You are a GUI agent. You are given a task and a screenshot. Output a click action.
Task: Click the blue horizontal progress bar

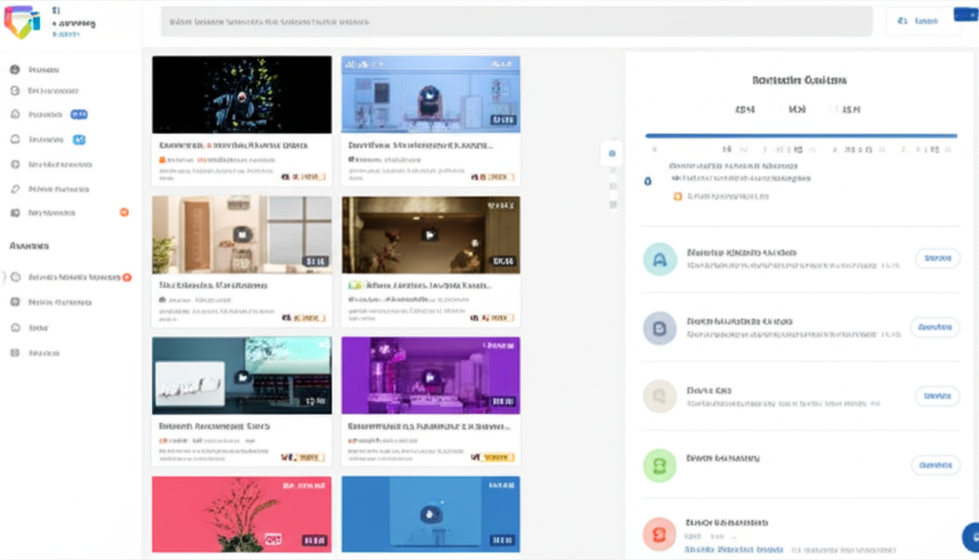(x=801, y=136)
